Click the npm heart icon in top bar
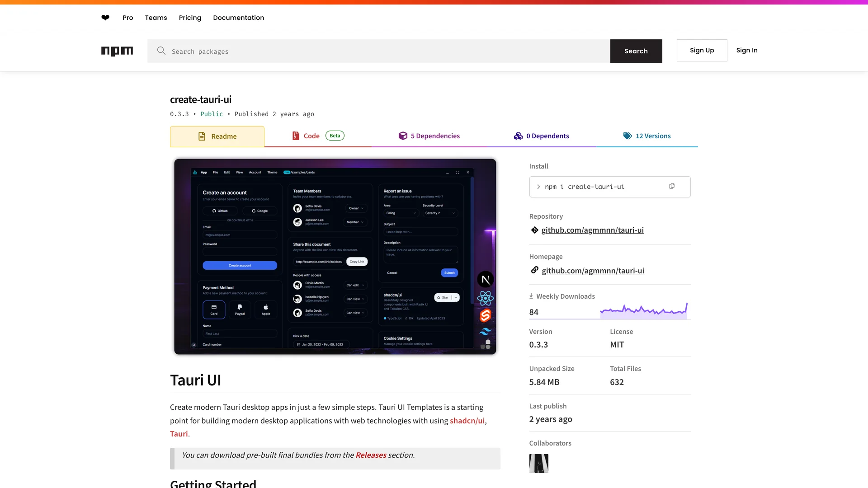The height and width of the screenshot is (488, 868). tap(105, 18)
